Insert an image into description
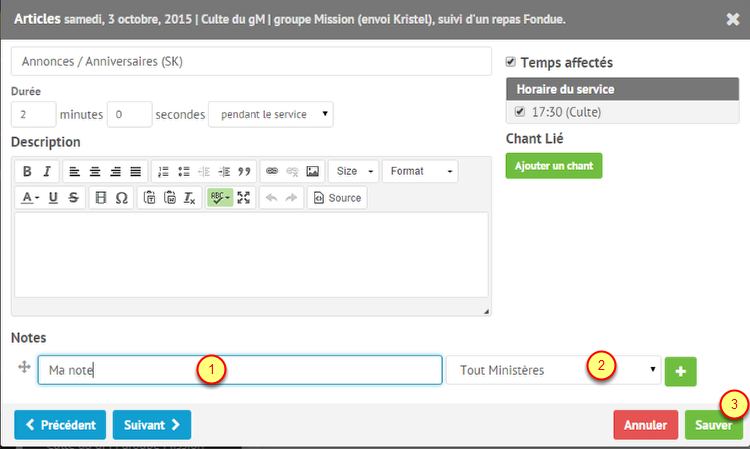Image resolution: width=750 pixels, height=449 pixels. 312,171
